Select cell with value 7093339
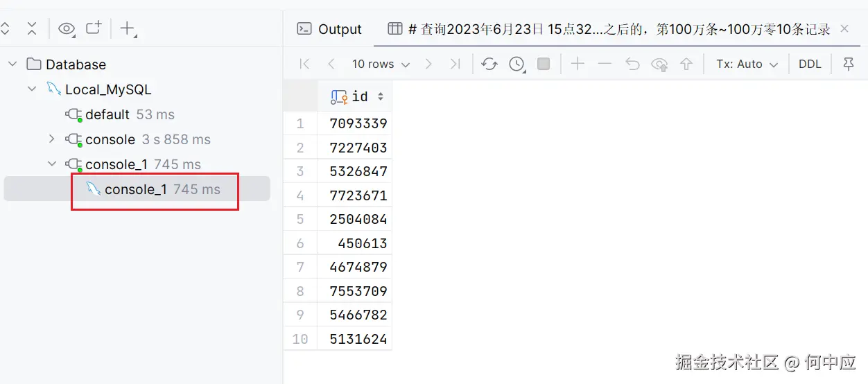The height and width of the screenshot is (384, 868). [x=355, y=123]
